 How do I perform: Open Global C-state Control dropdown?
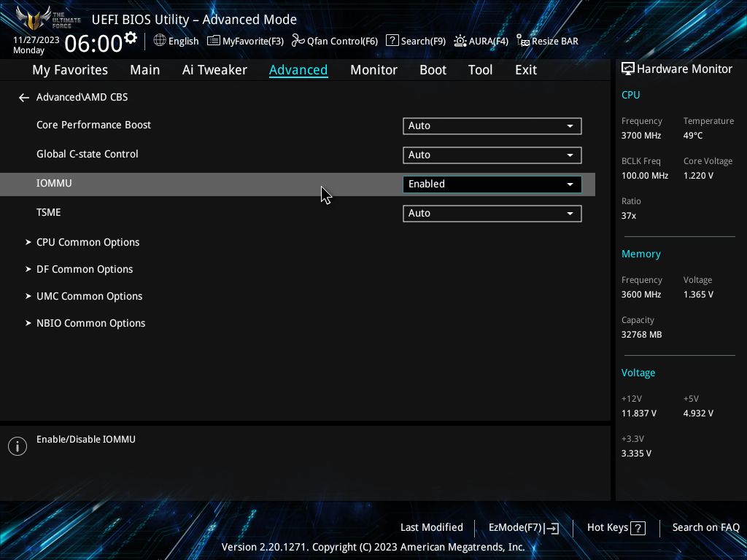click(x=492, y=155)
